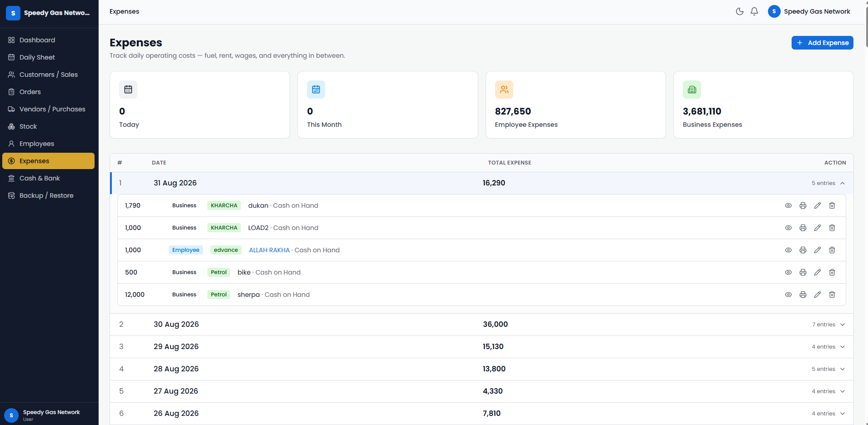Image resolution: width=868 pixels, height=425 pixels.
Task: Go to Daily Sheet
Action: pos(48,57)
